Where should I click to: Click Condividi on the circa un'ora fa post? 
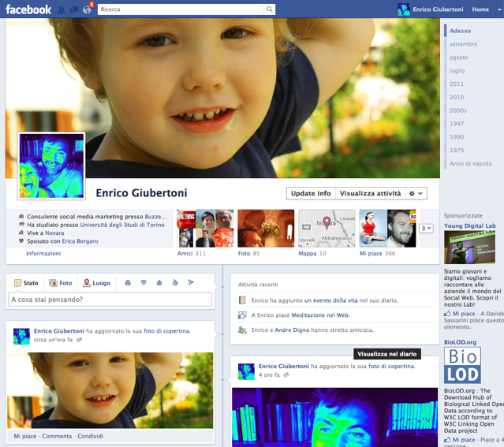[x=91, y=436]
